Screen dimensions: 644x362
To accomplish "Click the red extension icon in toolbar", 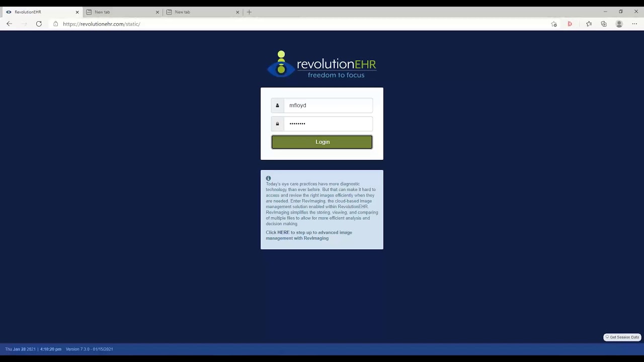I will click(x=570, y=24).
